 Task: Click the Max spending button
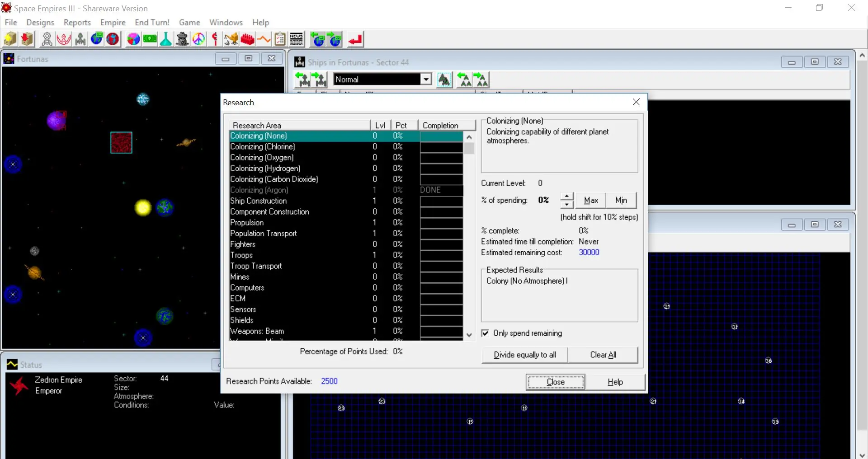click(x=591, y=200)
